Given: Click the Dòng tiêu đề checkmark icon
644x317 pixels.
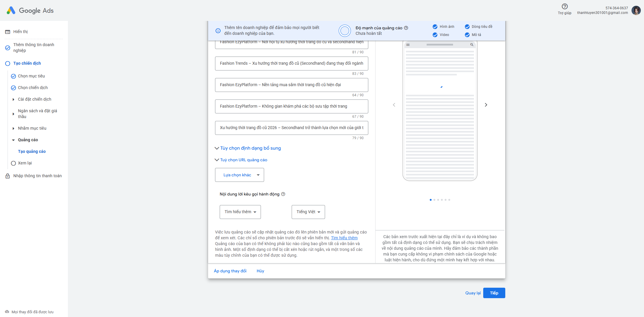Looking at the screenshot, I should point(467,27).
